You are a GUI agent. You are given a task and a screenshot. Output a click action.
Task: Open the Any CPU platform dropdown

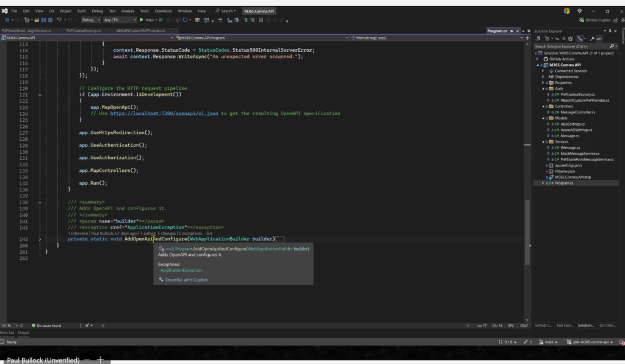[x=119, y=20]
